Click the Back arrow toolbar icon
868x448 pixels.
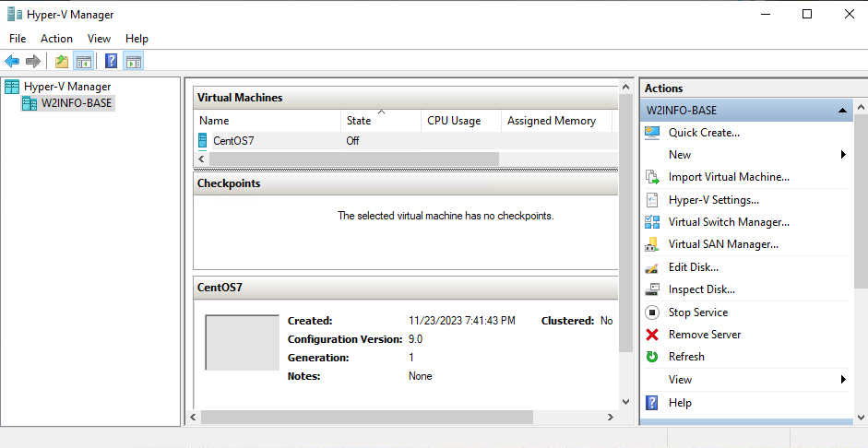tap(12, 62)
